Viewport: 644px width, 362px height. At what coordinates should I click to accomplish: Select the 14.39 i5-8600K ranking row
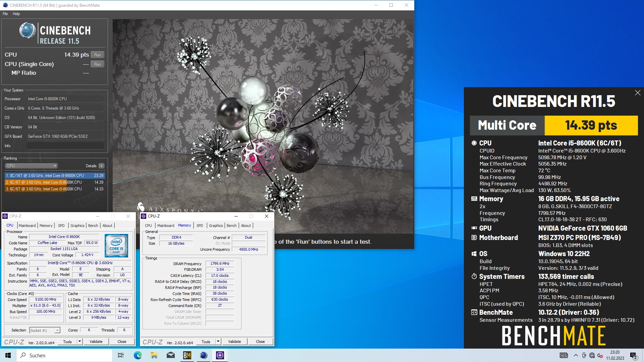(x=55, y=182)
